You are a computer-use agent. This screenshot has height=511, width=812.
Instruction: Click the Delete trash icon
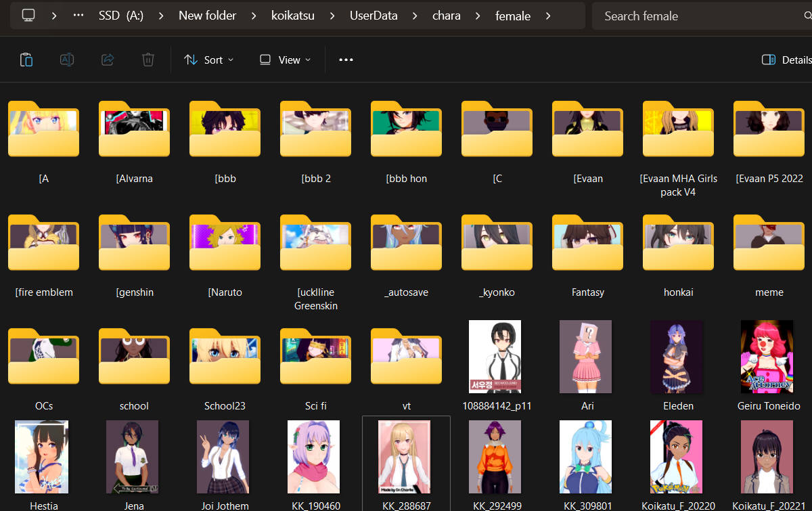point(148,60)
